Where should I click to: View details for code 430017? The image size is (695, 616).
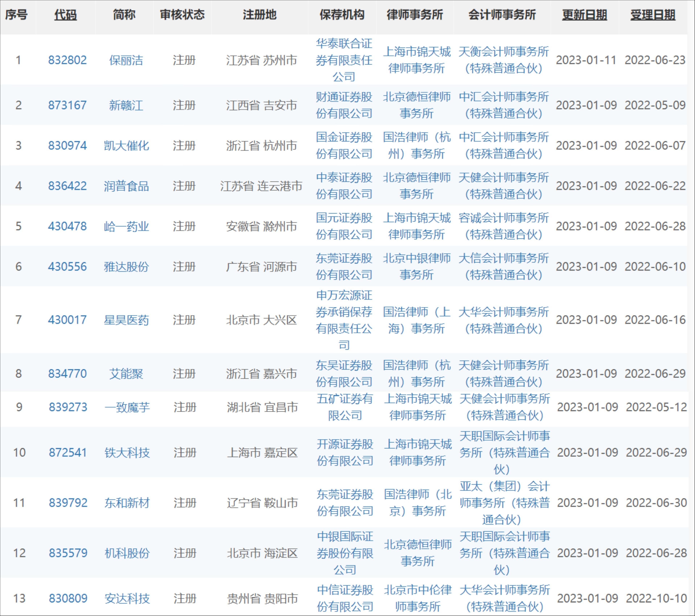[x=67, y=320]
